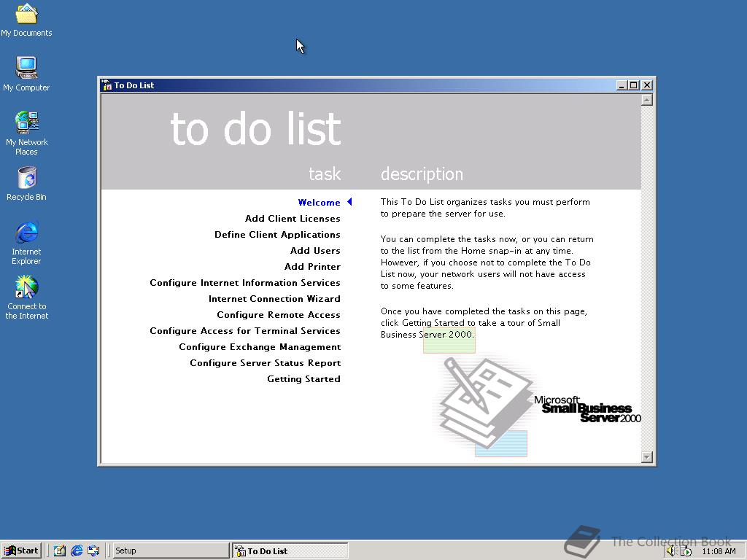Click the 11:08 AM clock
The image size is (747, 560).
tap(719, 551)
